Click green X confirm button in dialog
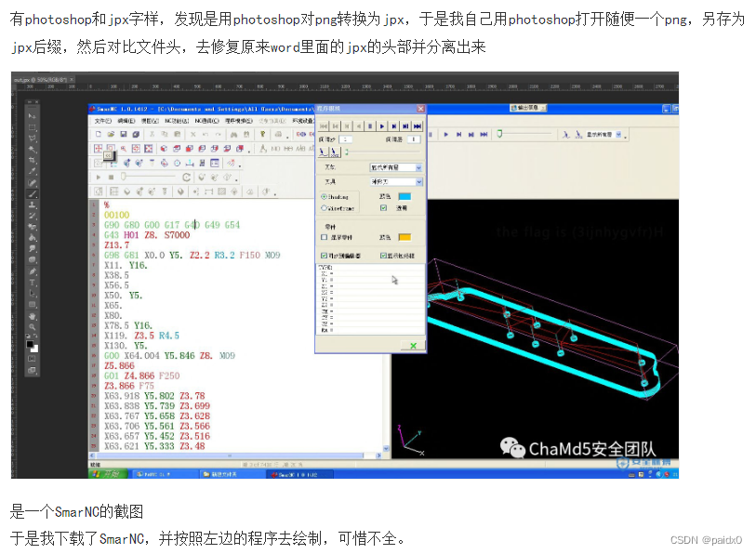 coord(413,346)
